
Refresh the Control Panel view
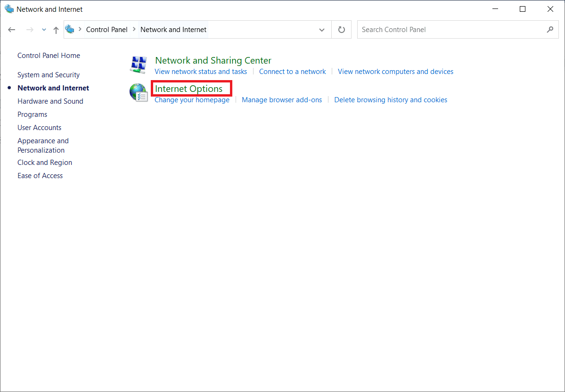[x=342, y=30]
